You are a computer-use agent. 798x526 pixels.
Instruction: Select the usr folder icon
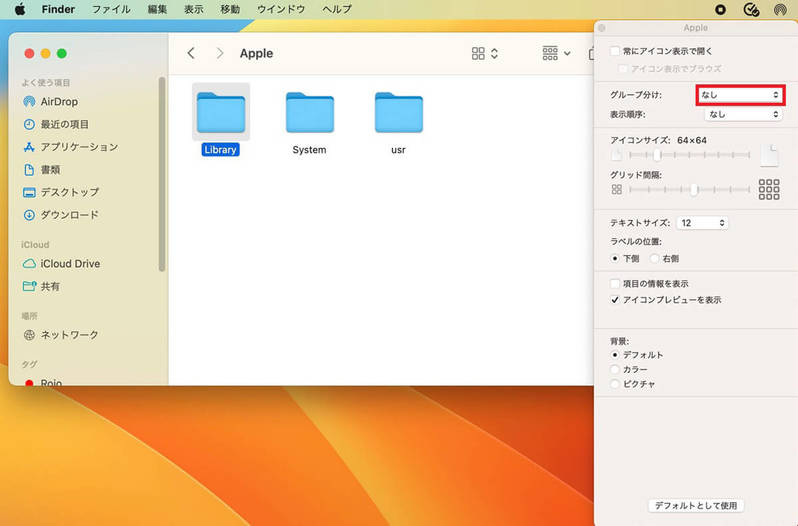(x=398, y=112)
